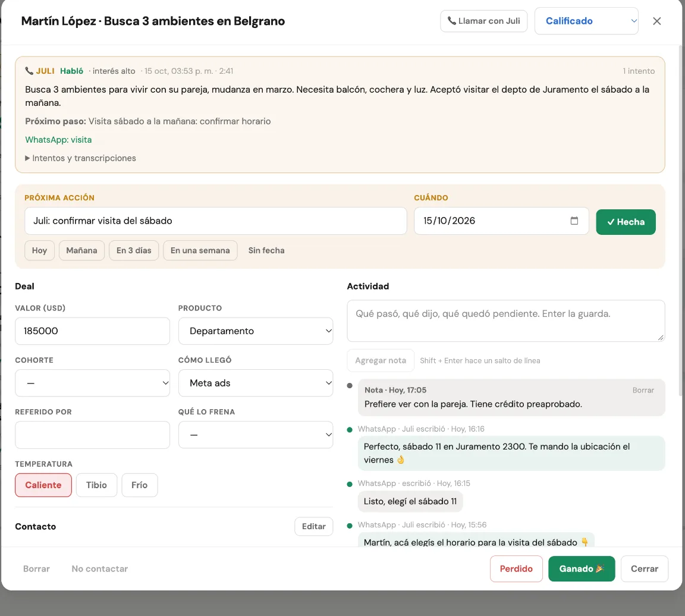Click the activity note textarea
The height and width of the screenshot is (616, 685).
tap(506, 320)
